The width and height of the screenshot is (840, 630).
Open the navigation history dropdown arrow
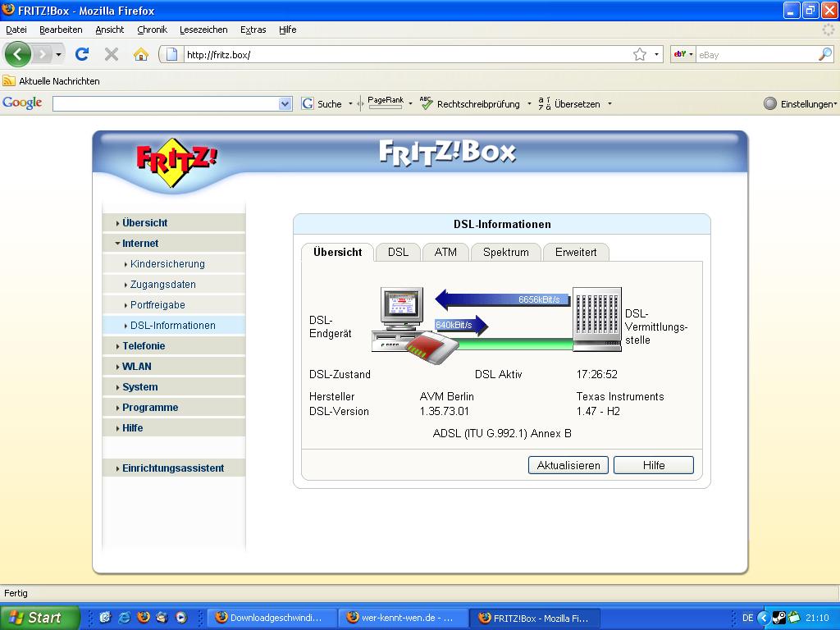58,55
